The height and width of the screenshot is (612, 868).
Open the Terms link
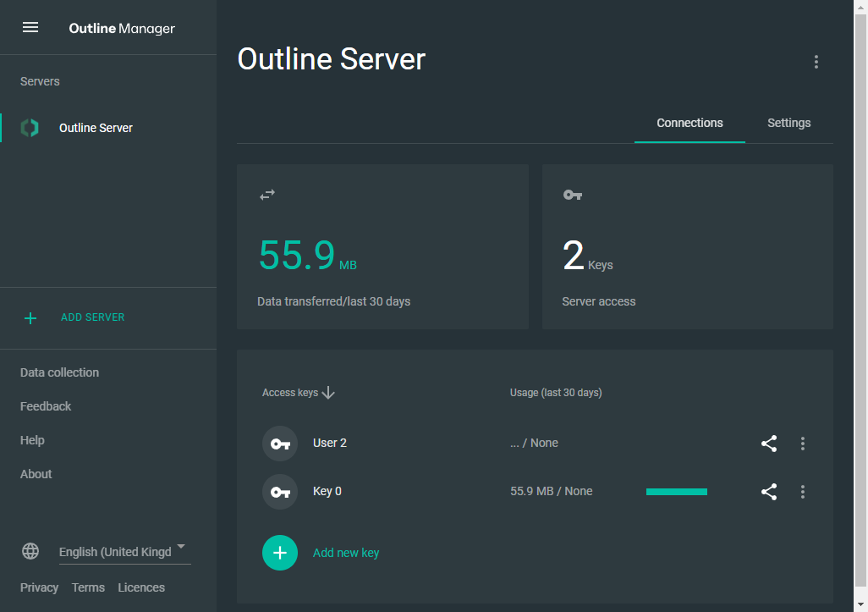coord(88,587)
